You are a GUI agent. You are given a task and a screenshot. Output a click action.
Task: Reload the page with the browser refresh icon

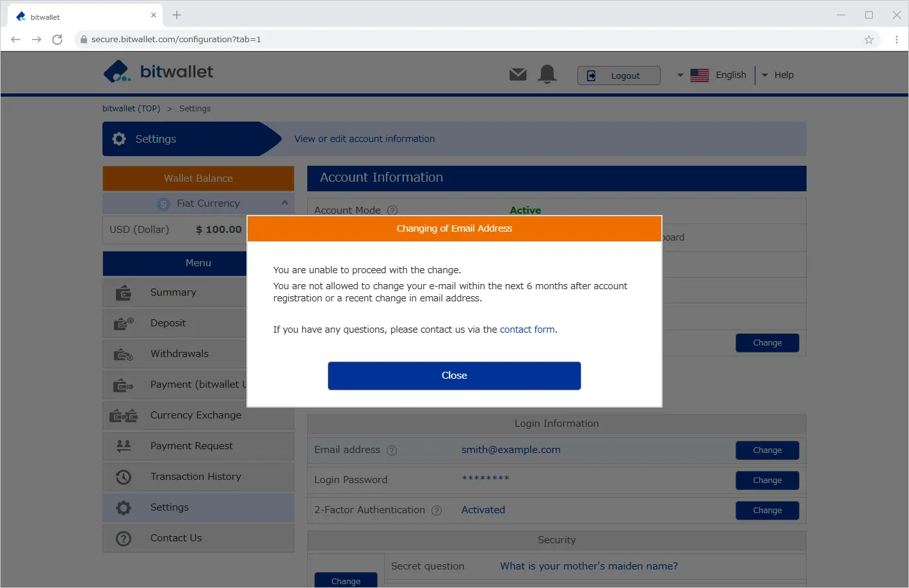coord(58,40)
